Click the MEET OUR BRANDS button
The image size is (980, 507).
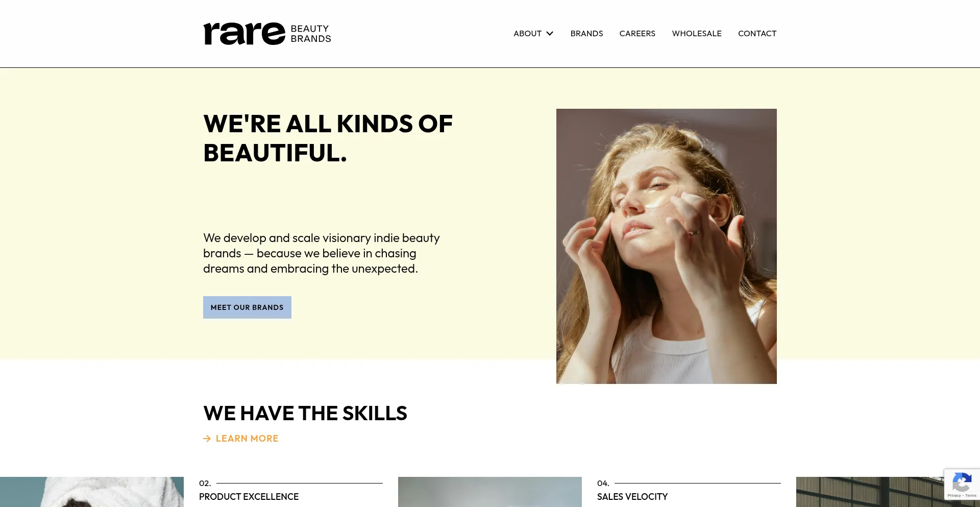coord(247,307)
